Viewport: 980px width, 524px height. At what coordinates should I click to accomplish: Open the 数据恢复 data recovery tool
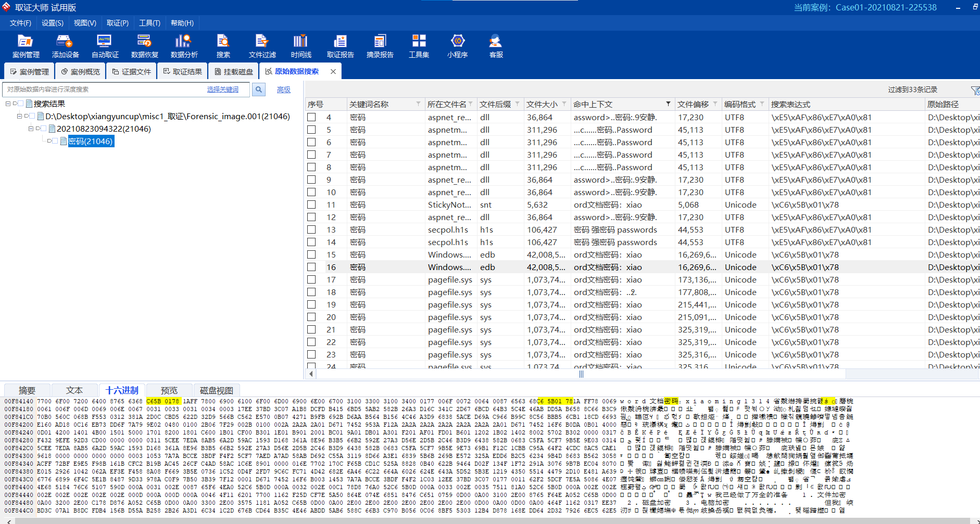(x=144, y=46)
